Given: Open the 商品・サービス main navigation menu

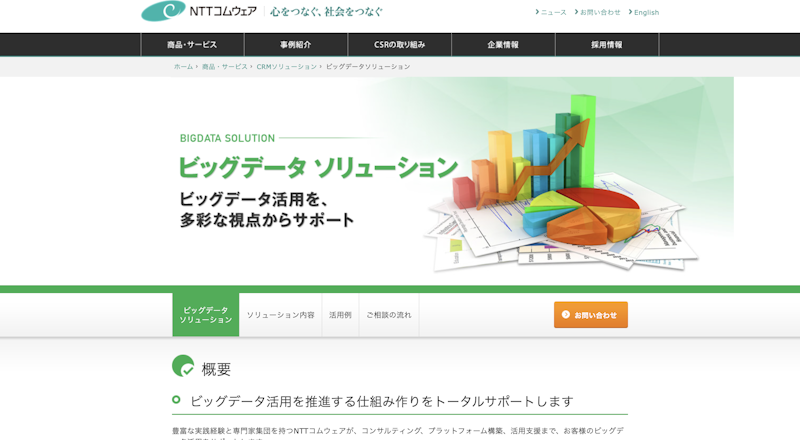Looking at the screenshot, I should pos(192,45).
